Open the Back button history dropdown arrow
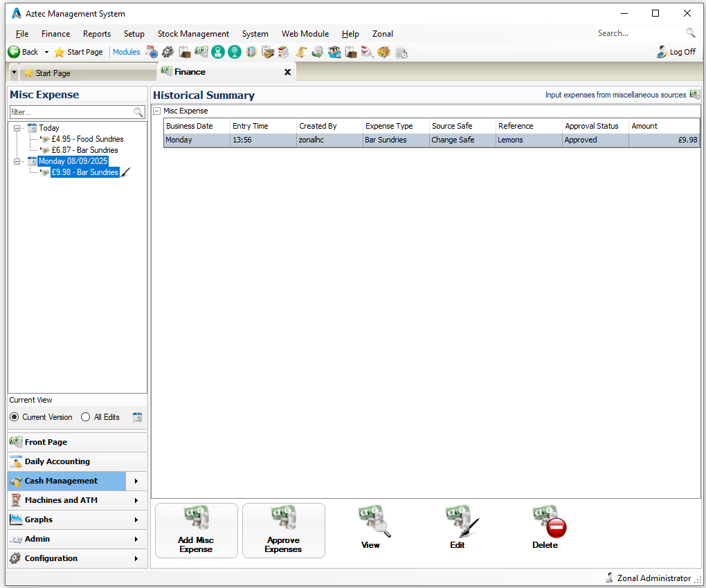The image size is (706, 588). [x=46, y=52]
